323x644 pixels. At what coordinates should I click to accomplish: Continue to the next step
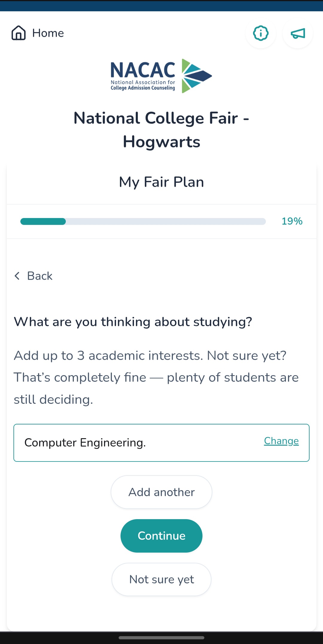tap(161, 536)
